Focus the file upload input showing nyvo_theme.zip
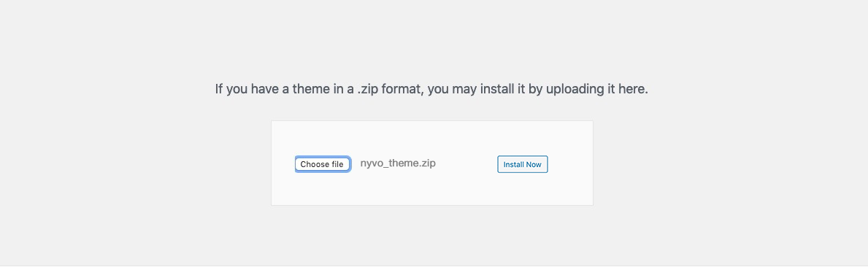868x267 pixels. tap(365, 164)
